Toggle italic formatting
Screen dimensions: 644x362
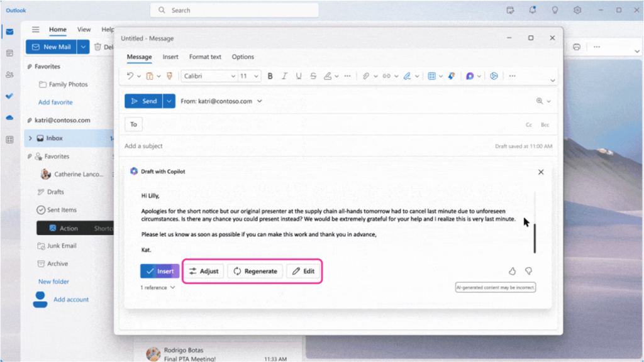coord(284,75)
